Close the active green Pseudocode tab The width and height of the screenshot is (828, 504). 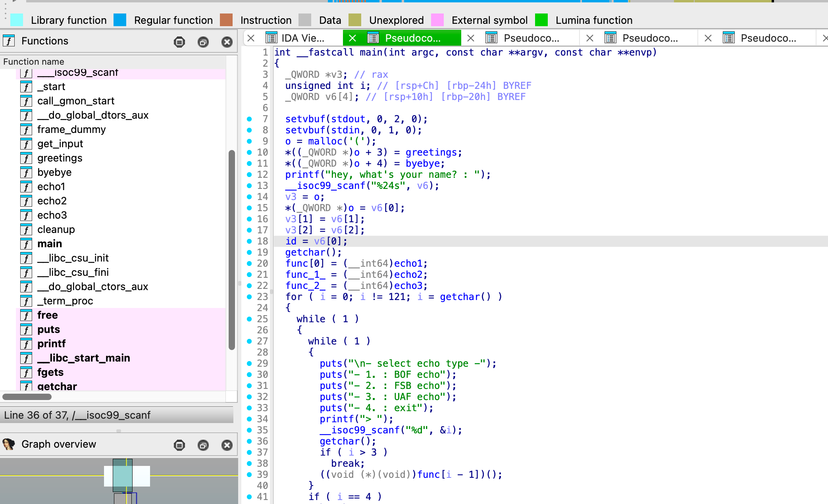(x=352, y=38)
